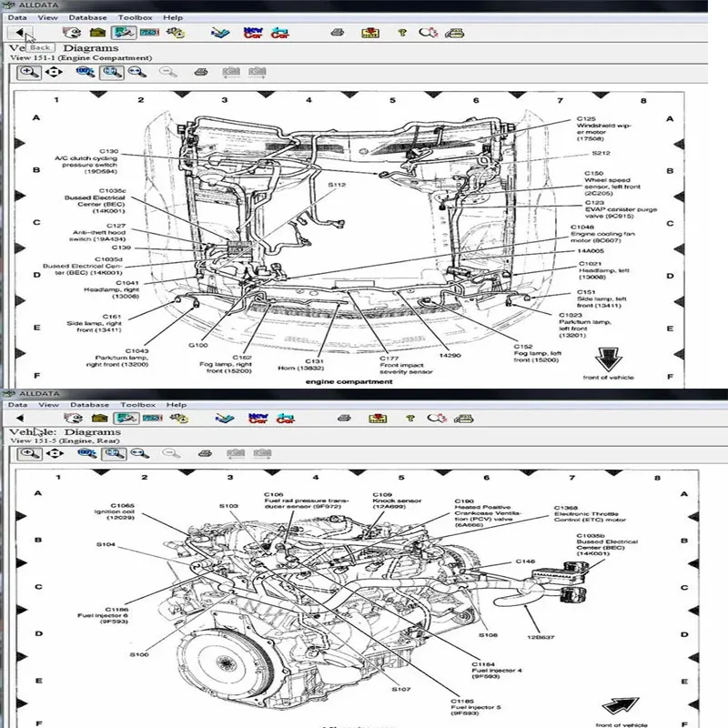The height and width of the screenshot is (728, 728).
Task: Click the blue rectangular label icon, lower toolbar
Action: coord(152,419)
